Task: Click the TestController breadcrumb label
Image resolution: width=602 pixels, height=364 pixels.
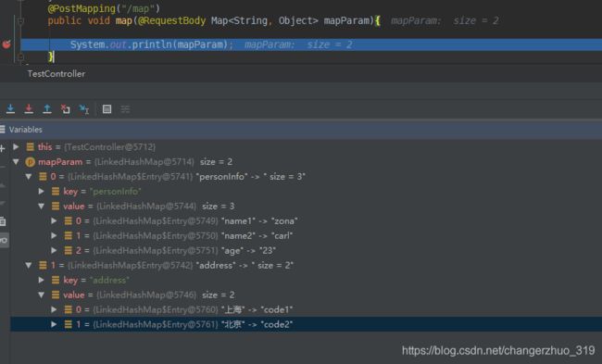Action: click(56, 74)
